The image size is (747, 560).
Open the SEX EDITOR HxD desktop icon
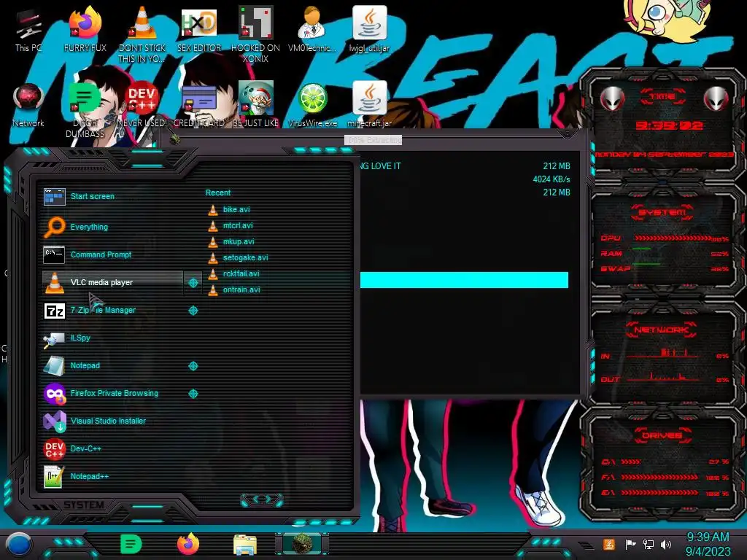(198, 29)
